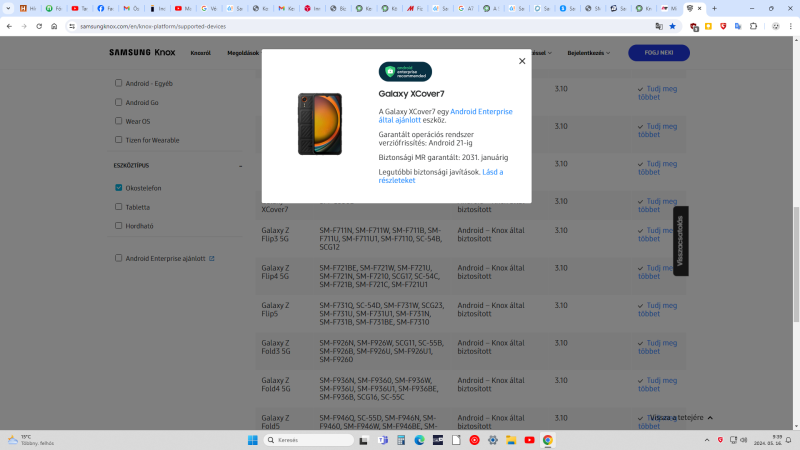View site information icon in address bar
This screenshot has height=450, width=800.
tap(72, 26)
